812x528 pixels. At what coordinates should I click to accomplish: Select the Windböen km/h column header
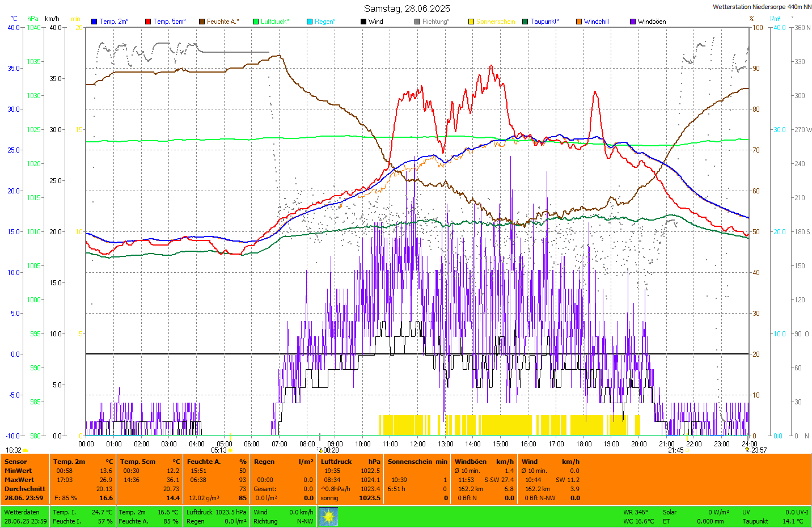click(x=484, y=462)
